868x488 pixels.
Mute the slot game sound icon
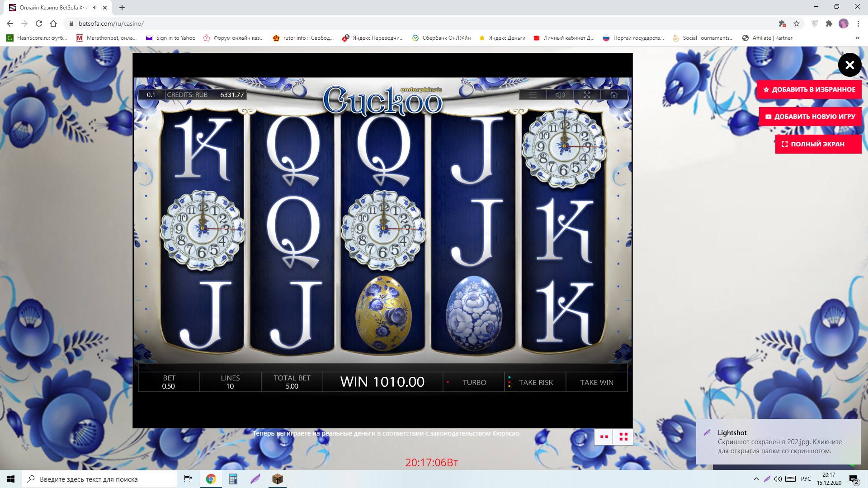tap(560, 95)
